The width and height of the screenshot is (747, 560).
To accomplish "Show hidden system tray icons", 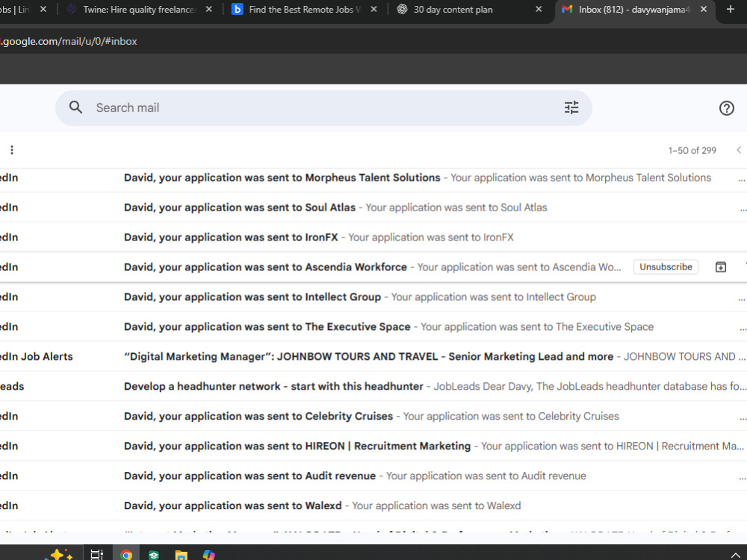I will (736, 555).
